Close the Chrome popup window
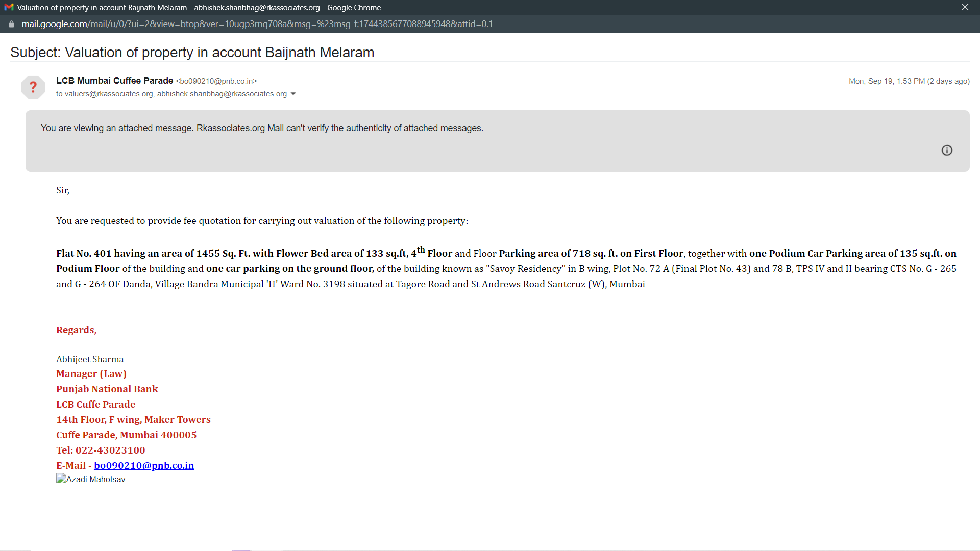 (965, 7)
